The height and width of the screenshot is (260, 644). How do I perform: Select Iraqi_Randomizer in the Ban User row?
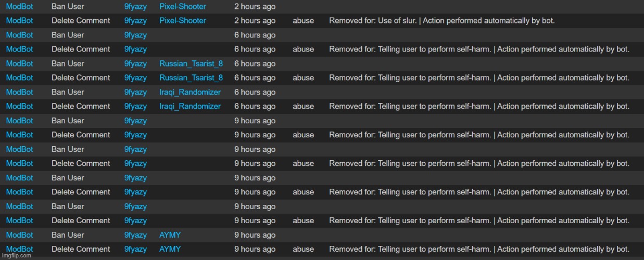tap(190, 92)
